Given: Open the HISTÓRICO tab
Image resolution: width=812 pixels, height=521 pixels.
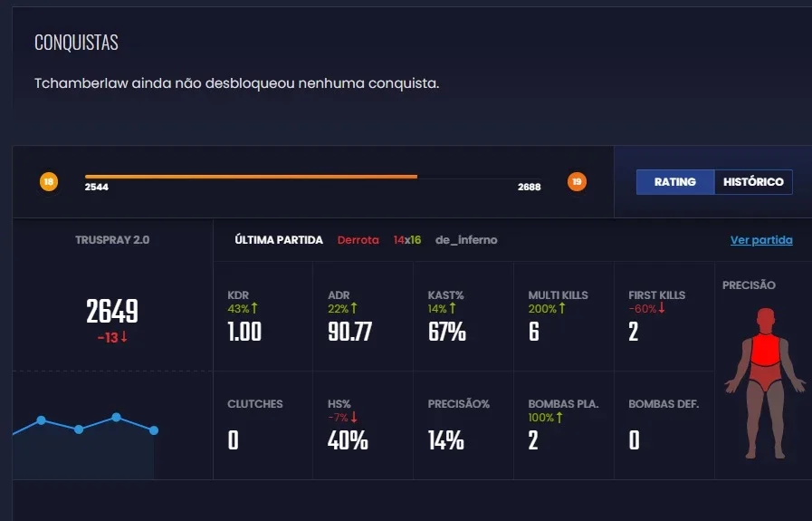Looking at the screenshot, I should [753, 182].
